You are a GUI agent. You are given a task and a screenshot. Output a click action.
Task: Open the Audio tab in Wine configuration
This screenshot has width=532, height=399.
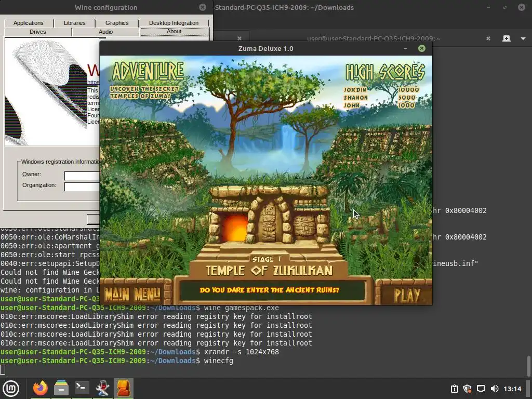105,32
